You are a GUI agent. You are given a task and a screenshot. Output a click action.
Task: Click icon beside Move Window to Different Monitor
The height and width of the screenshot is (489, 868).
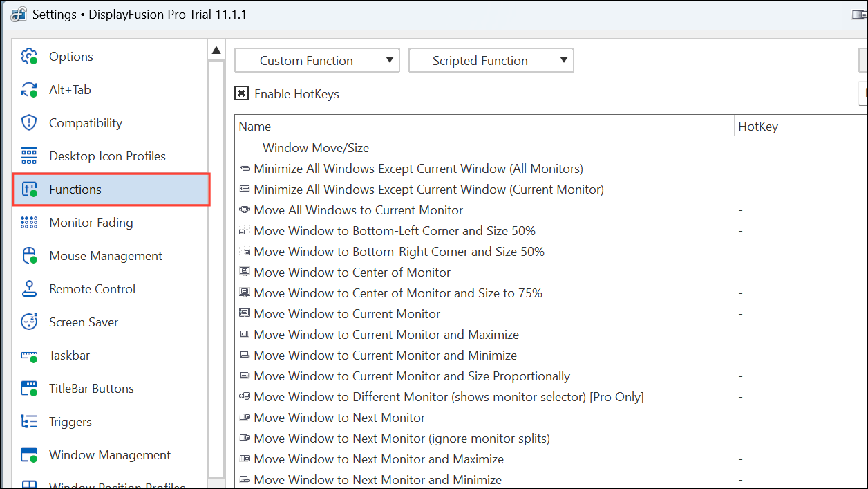coord(244,397)
